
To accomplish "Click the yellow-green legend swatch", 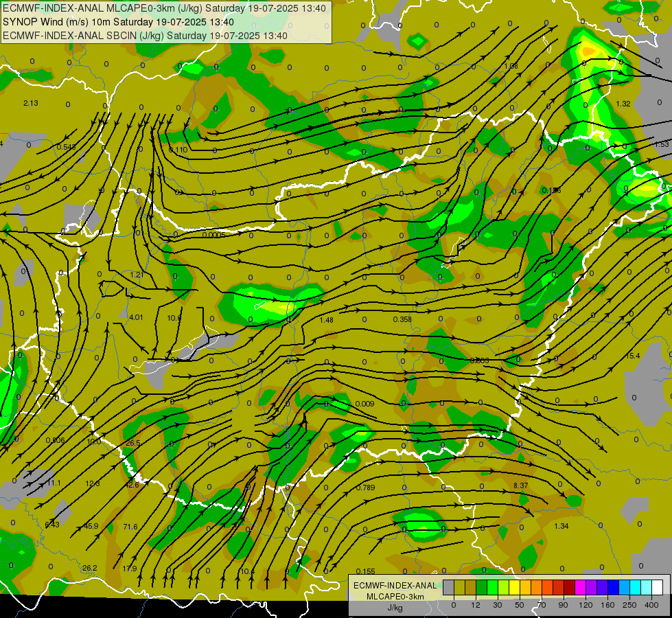I will click(504, 587).
